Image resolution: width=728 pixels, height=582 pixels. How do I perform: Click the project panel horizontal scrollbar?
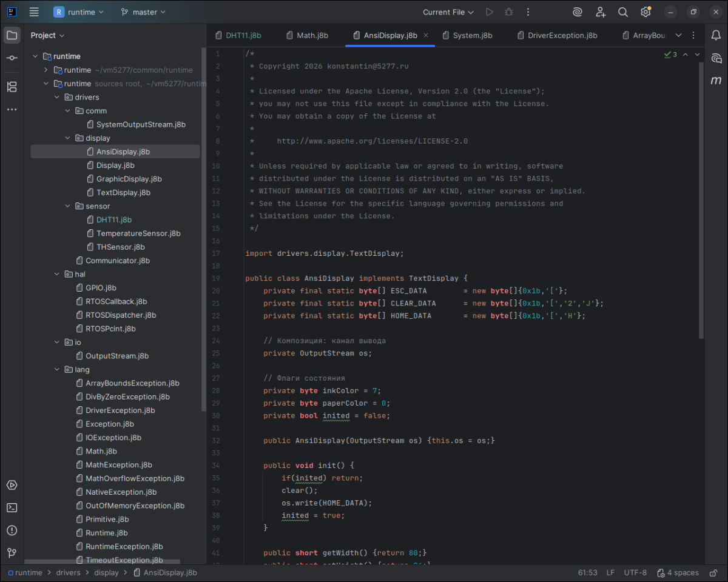coord(102,562)
